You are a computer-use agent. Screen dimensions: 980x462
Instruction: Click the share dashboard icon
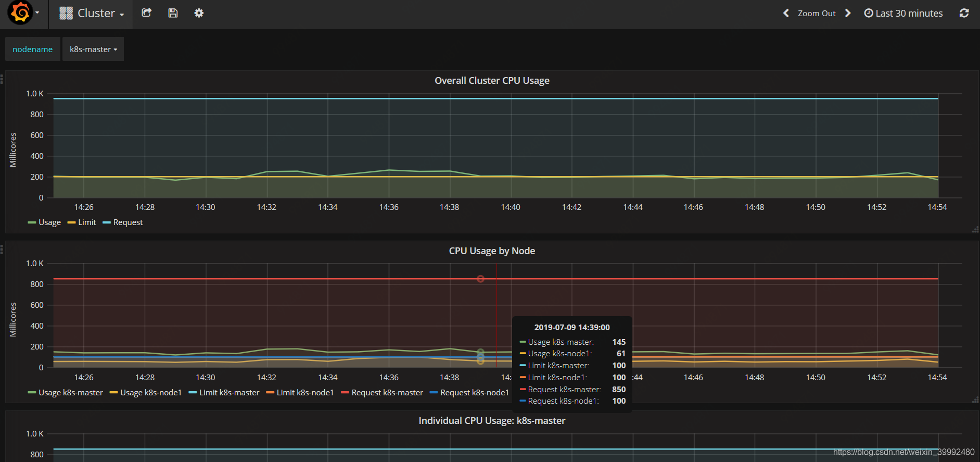pyautogui.click(x=146, y=13)
